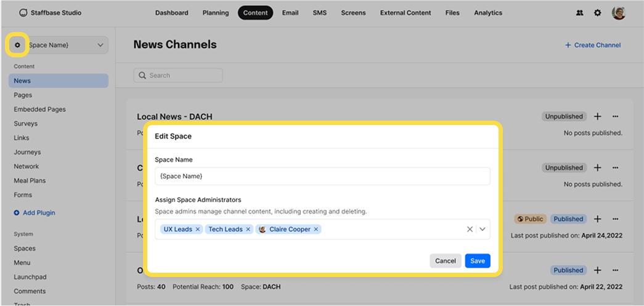This screenshot has width=644, height=306.
Task: Expand the space selector dropdown
Action: click(x=100, y=45)
